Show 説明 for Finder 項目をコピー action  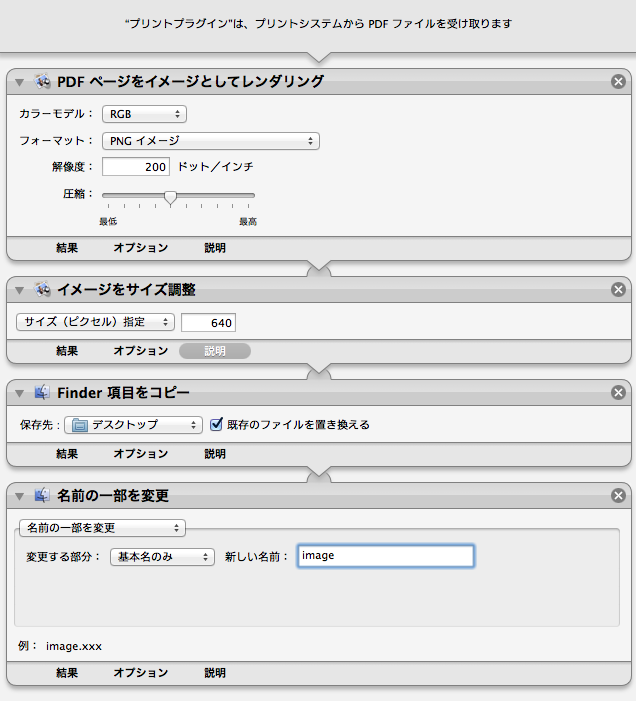point(215,454)
